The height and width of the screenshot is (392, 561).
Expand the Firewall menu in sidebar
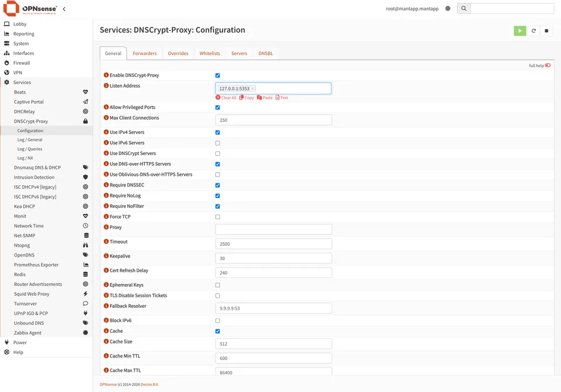pos(22,63)
